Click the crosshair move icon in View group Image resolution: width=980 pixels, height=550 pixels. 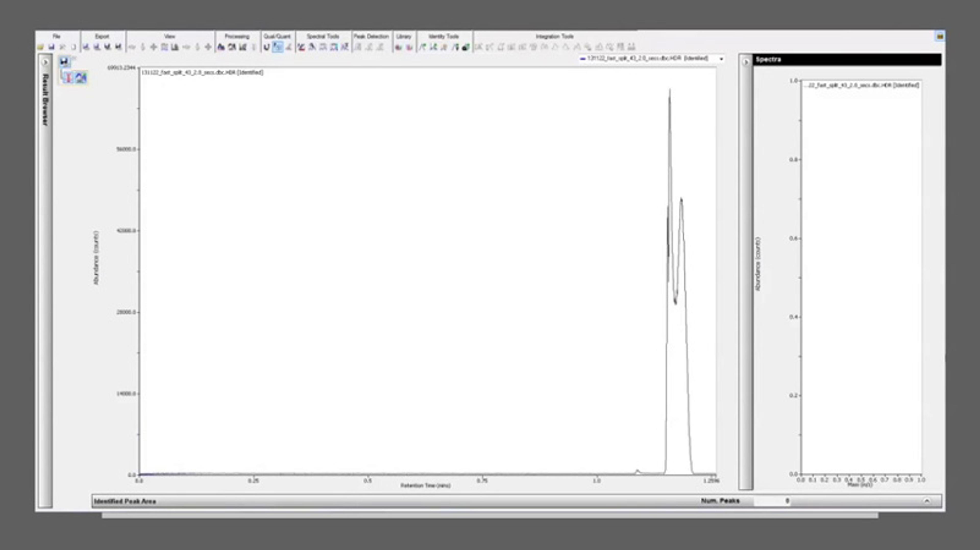[154, 47]
